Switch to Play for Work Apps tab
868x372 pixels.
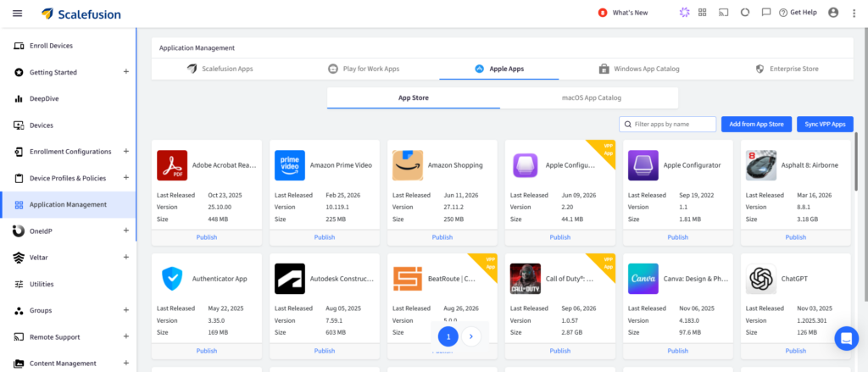coord(363,69)
